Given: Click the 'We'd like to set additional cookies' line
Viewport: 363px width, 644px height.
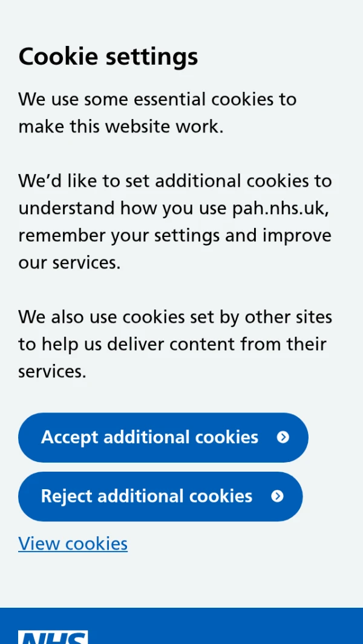Looking at the screenshot, I should click(175, 181).
